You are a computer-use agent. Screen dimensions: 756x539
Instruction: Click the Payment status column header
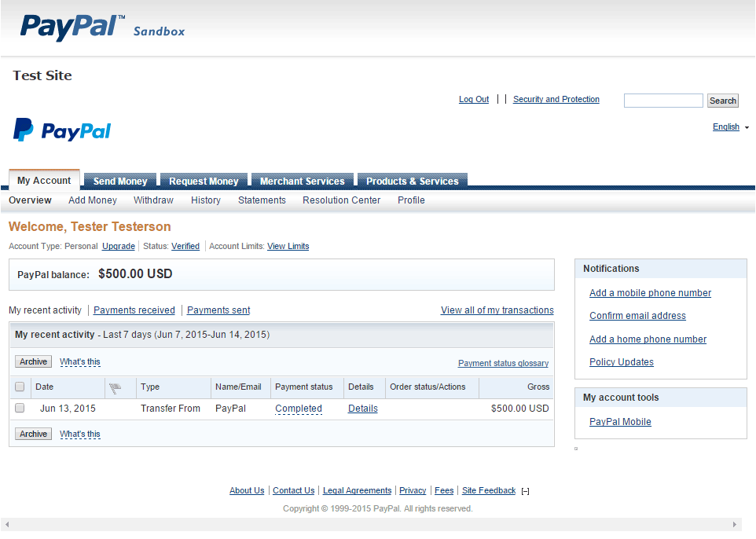(304, 387)
